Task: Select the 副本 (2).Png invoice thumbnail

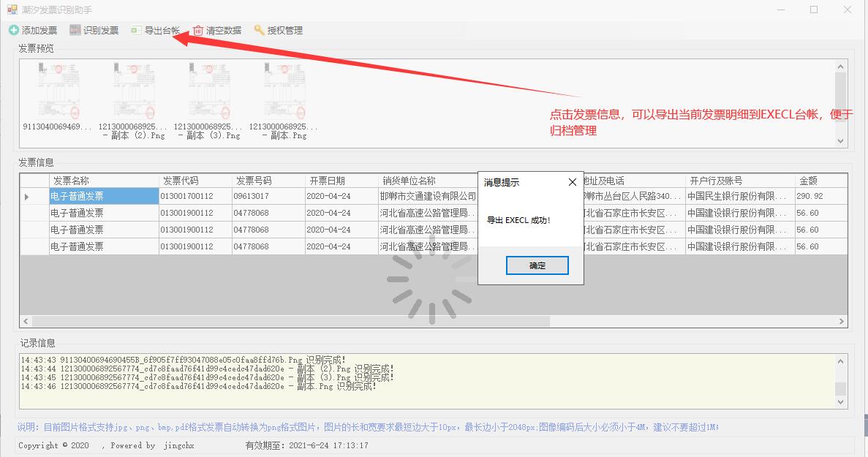Action: tap(134, 91)
